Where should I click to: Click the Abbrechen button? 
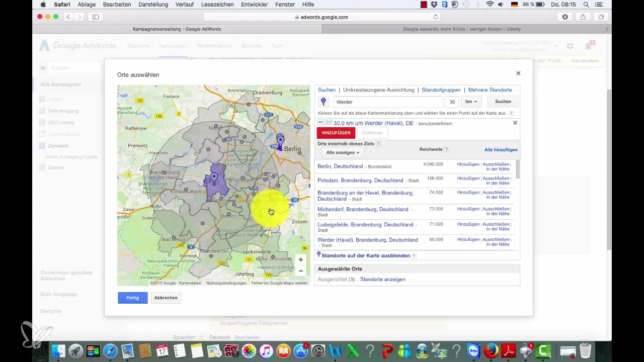coord(166,298)
